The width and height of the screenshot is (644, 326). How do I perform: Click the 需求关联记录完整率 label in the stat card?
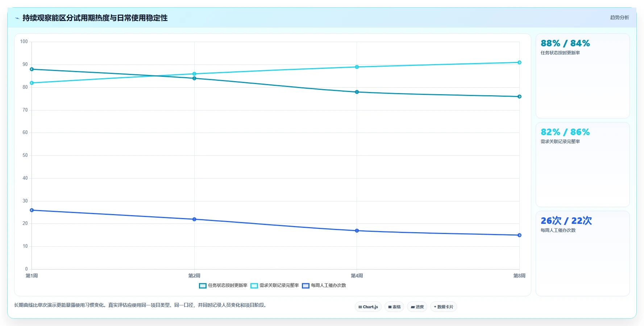[x=560, y=142]
